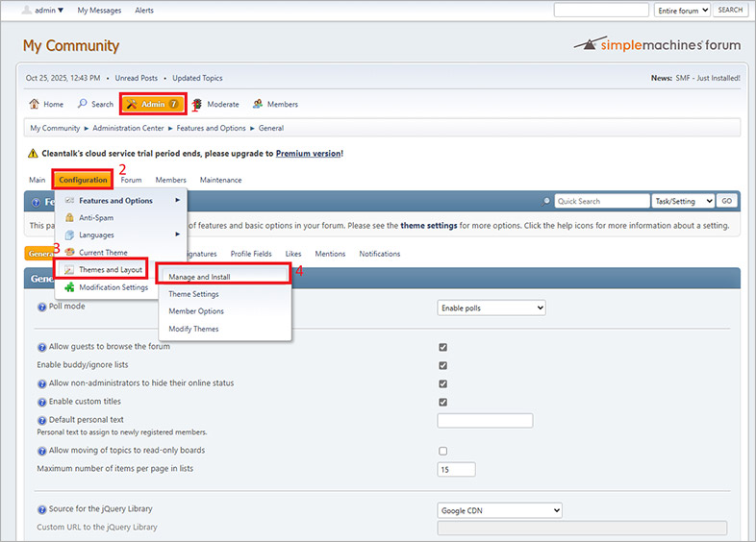This screenshot has height=542, width=756.
Task: Click the GO button
Action: tap(726, 201)
